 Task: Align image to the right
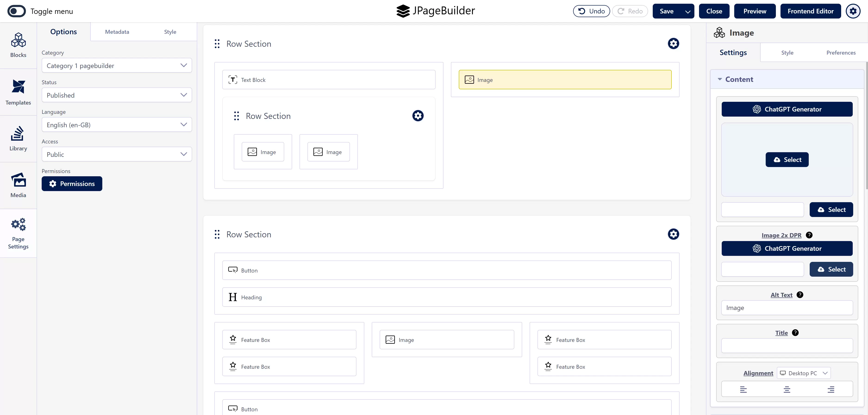tap(831, 389)
